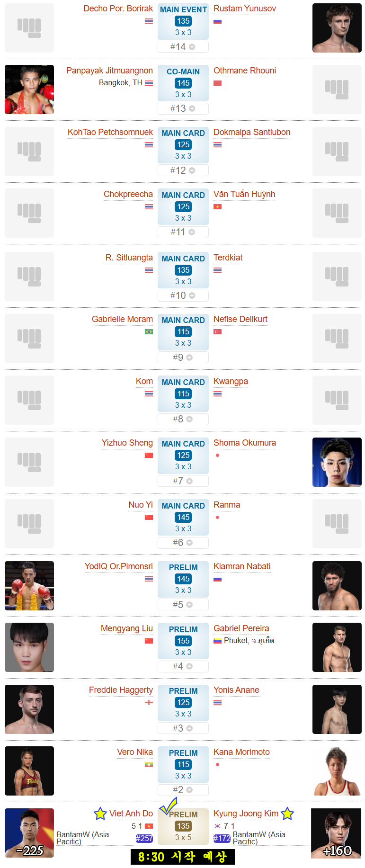Screen dimensions: 365x868
Task: Expand the #14 bout details arrow
Action: coord(192,47)
